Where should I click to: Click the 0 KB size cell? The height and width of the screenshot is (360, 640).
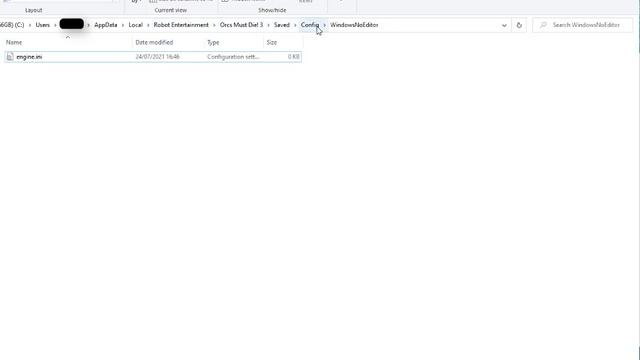tap(293, 57)
